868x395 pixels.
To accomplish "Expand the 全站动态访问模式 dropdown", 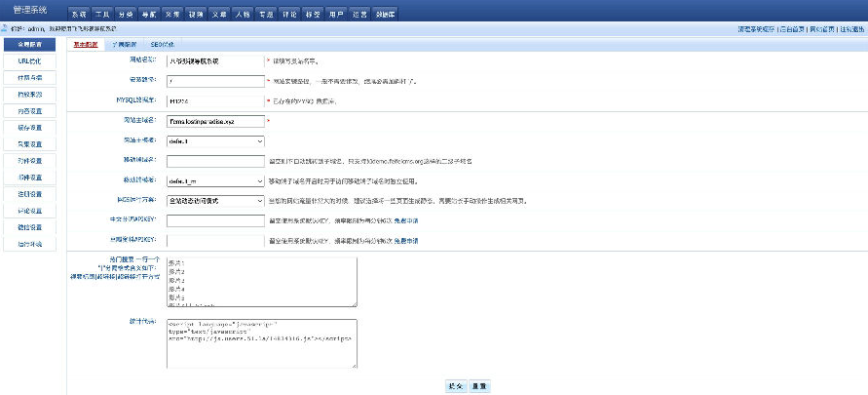I will (x=216, y=201).
